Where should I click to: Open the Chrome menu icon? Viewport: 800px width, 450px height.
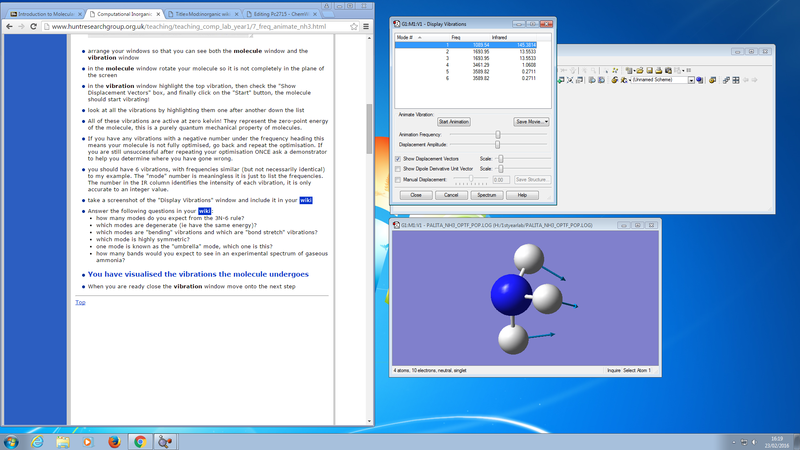point(364,27)
